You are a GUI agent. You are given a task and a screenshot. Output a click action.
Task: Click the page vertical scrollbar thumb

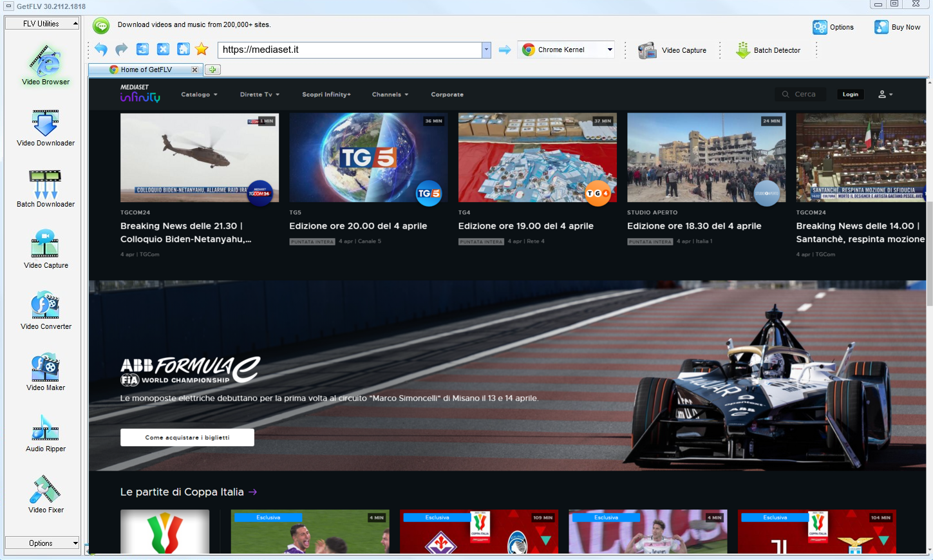coord(929,254)
